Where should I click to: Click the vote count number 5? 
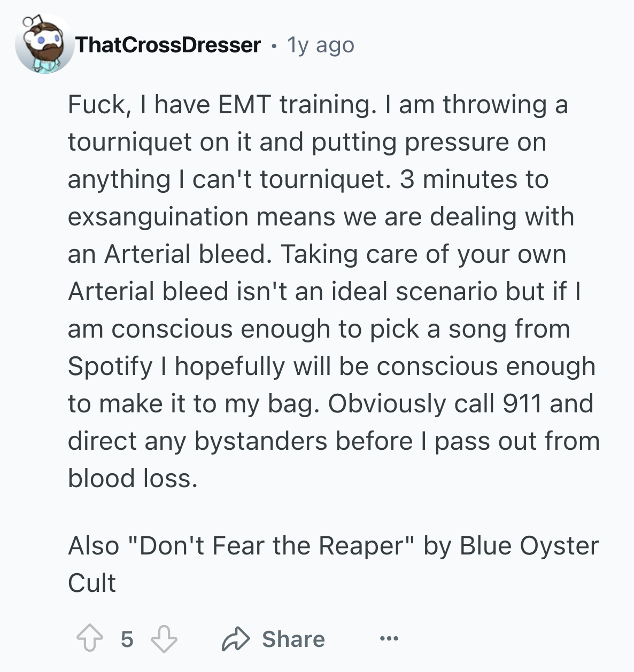[x=127, y=639]
